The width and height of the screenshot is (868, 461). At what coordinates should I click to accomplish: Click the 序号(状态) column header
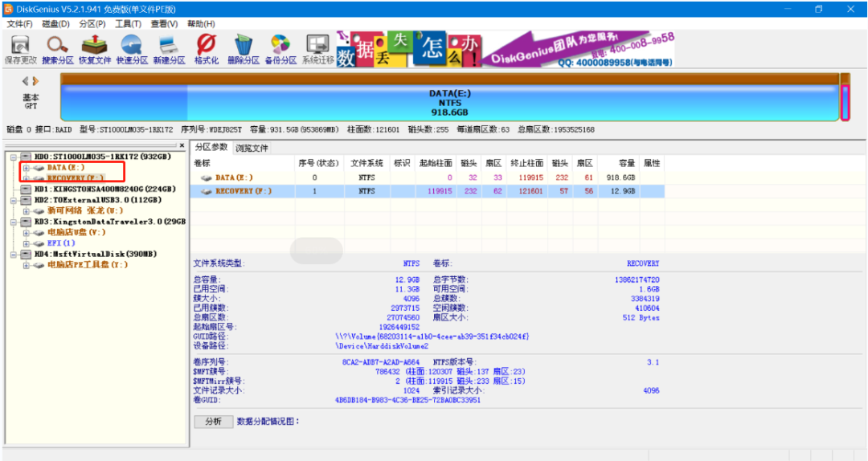pyautogui.click(x=318, y=163)
